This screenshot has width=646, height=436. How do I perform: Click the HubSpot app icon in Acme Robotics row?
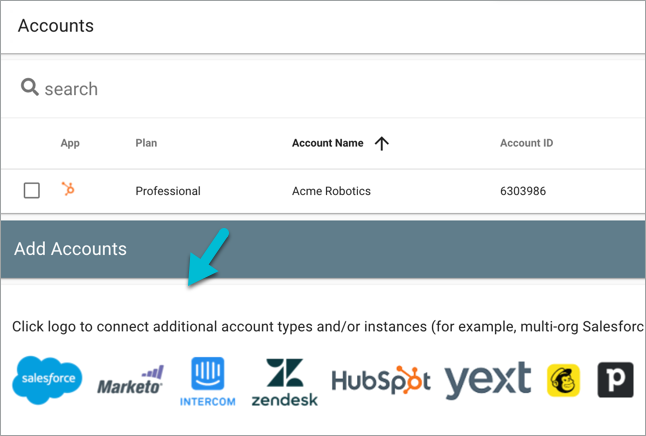tap(69, 190)
